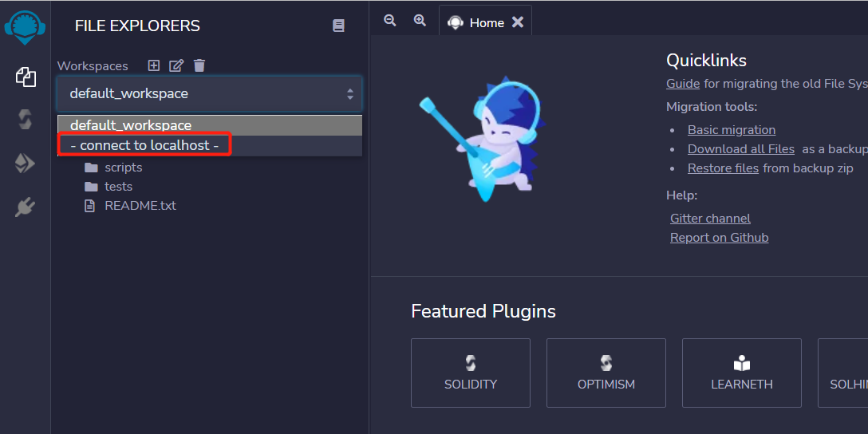
Task: Click the Restore files link
Action: pos(723,168)
